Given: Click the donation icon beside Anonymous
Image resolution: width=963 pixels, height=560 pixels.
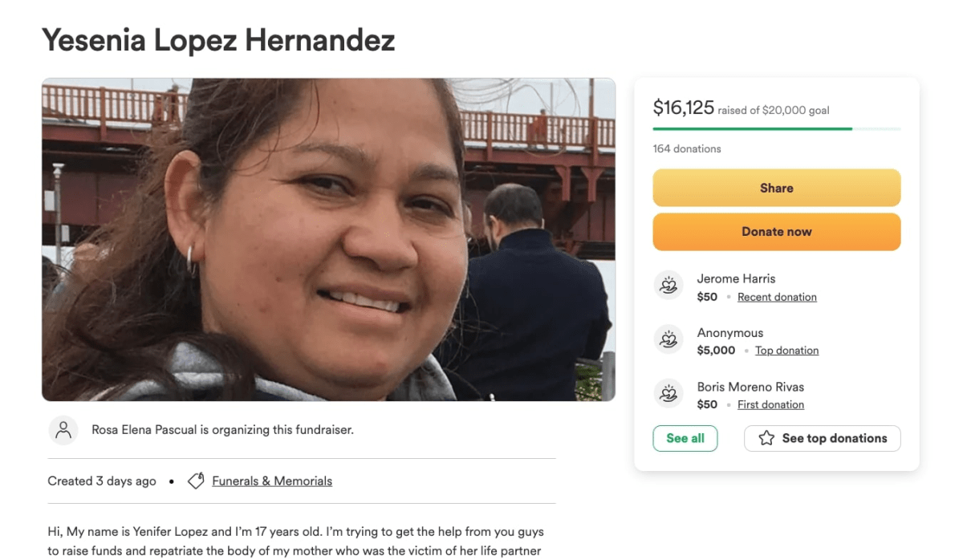Looking at the screenshot, I should pos(668,339).
